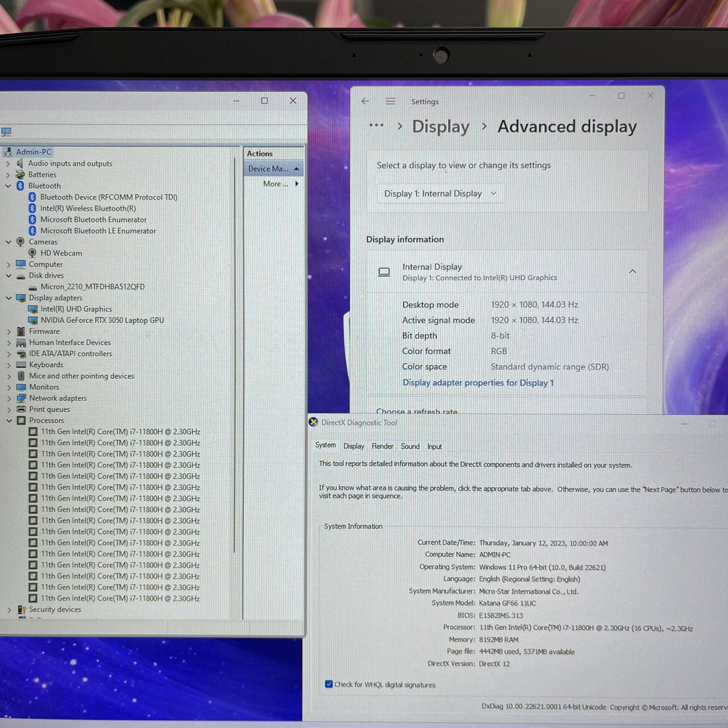Collapse the Bluetooth tree node
This screenshot has height=728, width=728.
click(8, 186)
